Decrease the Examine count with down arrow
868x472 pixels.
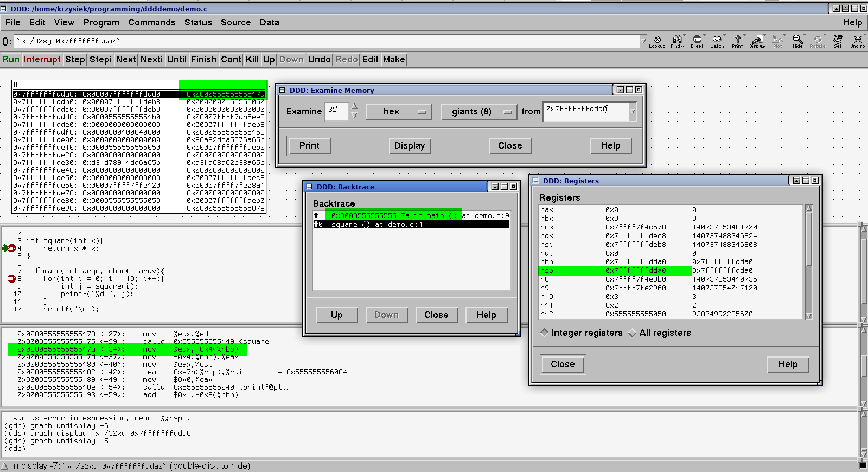pyautogui.click(x=354, y=116)
